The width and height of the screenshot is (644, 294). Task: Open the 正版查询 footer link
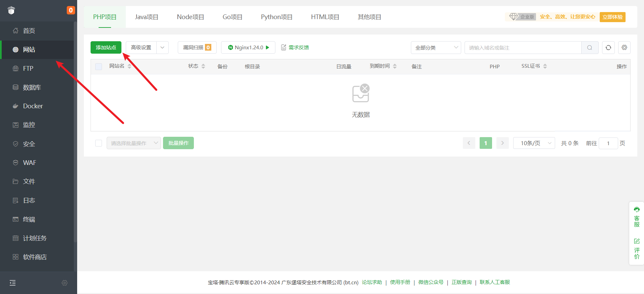coord(462,282)
